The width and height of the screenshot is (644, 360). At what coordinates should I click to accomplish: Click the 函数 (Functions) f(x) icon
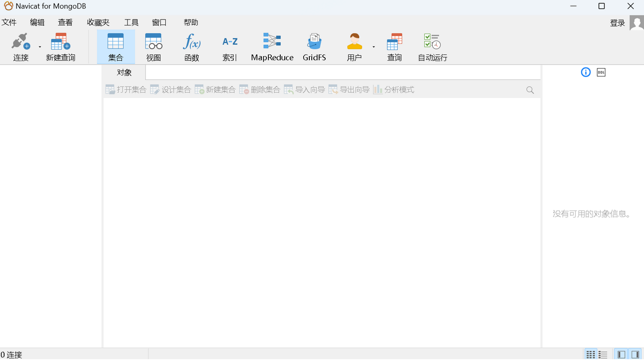pos(191,46)
